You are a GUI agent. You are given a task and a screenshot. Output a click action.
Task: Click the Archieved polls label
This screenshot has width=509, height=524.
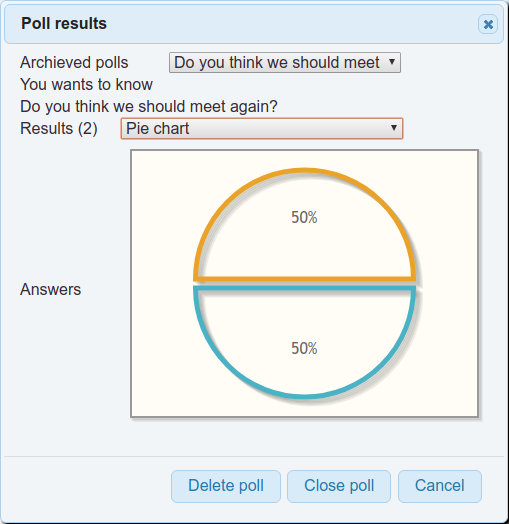74,62
